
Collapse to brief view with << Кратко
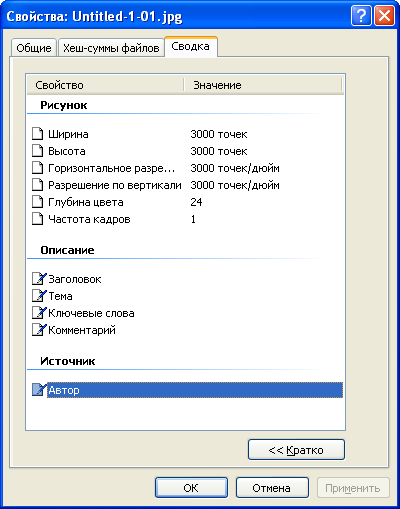click(296, 450)
